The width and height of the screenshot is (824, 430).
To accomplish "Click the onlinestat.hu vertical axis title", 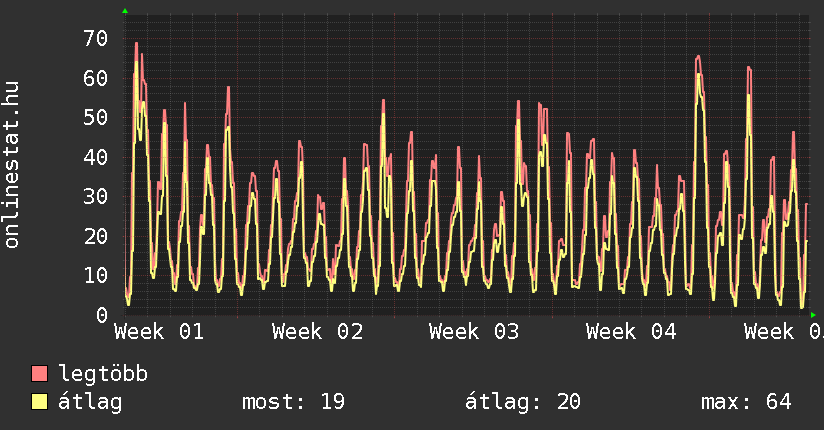I will [x=13, y=164].
